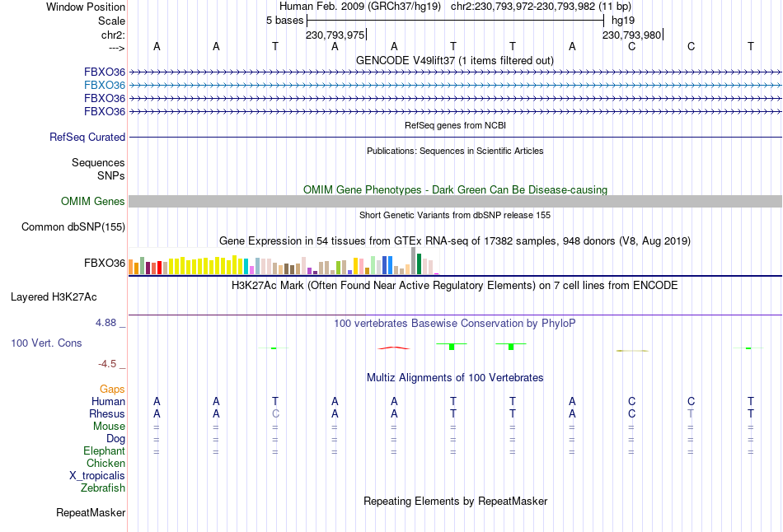Open Repeating Elements by RepeatMasker title
Viewport: 783px width, 532px height.
point(455,501)
